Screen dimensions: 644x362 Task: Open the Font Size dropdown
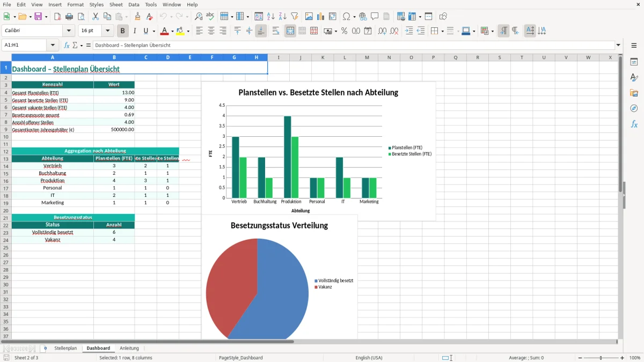[x=108, y=31]
